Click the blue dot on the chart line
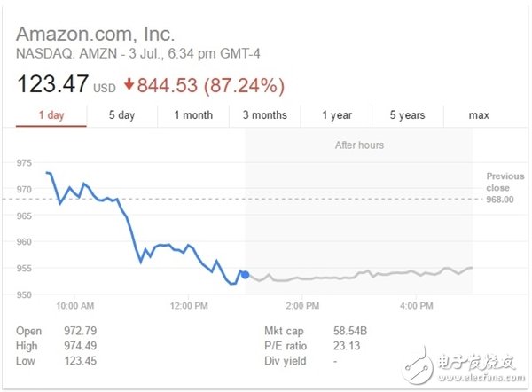The image size is (532, 392). pyautogui.click(x=245, y=275)
